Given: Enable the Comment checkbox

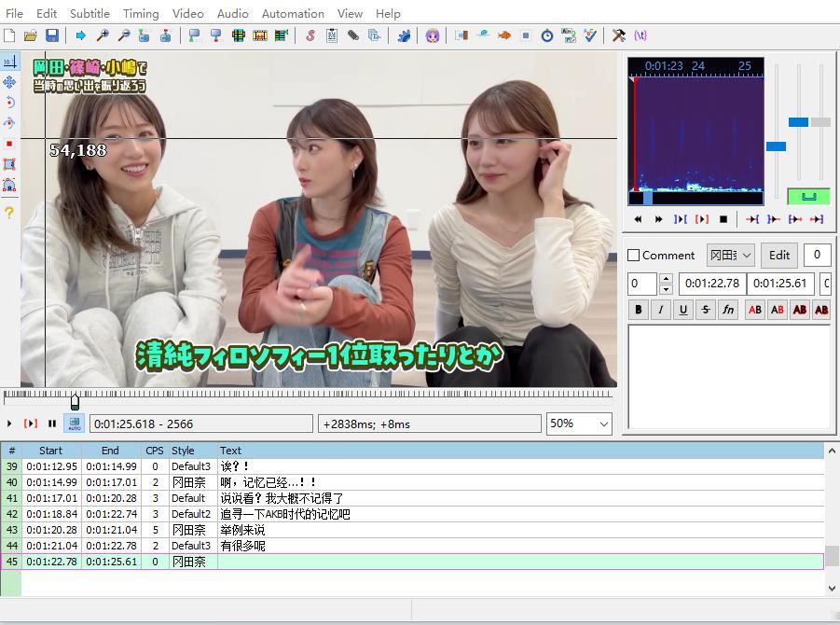Looking at the screenshot, I should (x=634, y=256).
